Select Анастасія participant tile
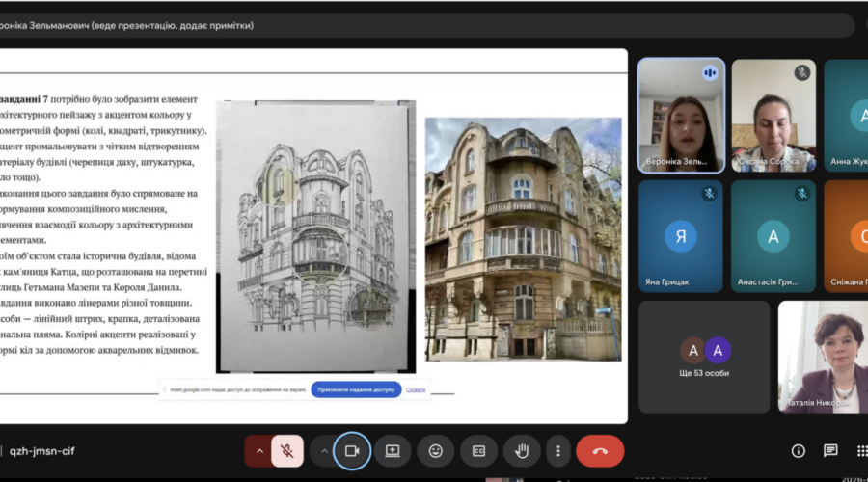The image size is (868, 482). (773, 236)
